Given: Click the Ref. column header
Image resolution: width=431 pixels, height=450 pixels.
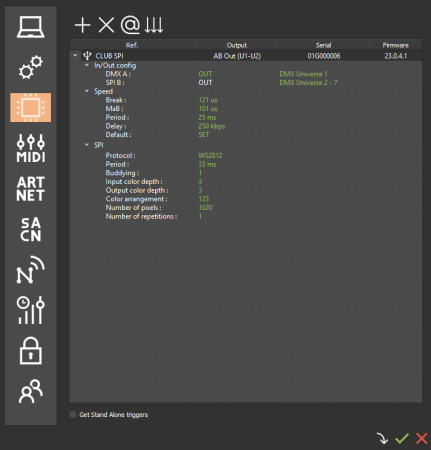Looking at the screenshot, I should tap(132, 45).
